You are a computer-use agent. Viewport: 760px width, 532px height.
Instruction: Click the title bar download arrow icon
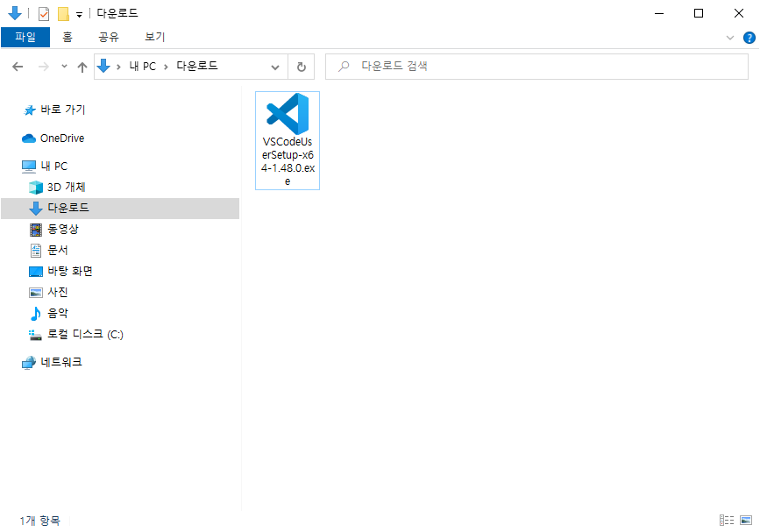[x=15, y=13]
